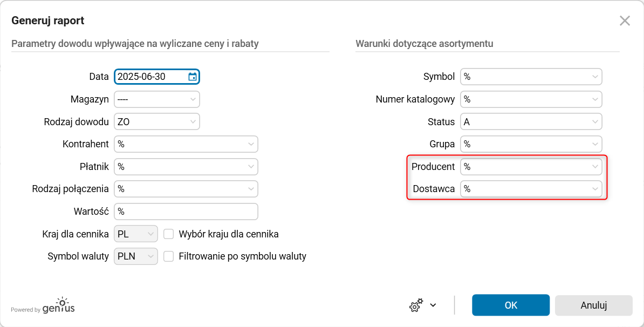Image resolution: width=644 pixels, height=327 pixels.
Task: Open the Rodzaj dowodu dropdown showing ZO
Action: tap(156, 121)
